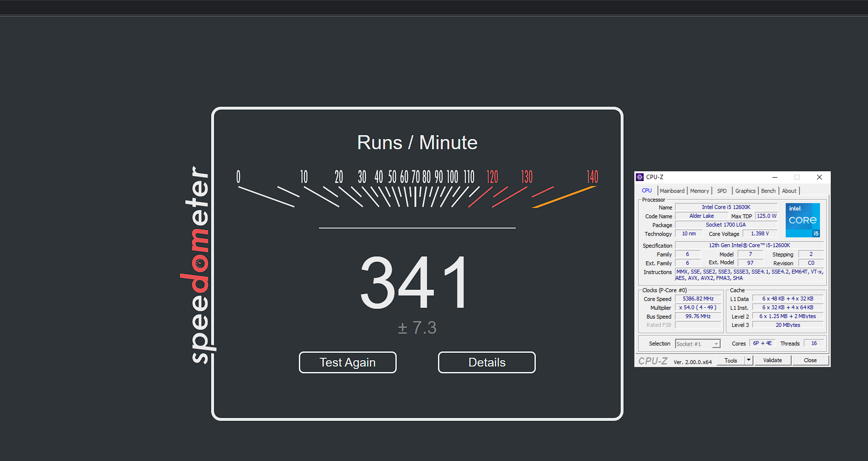This screenshot has height=461, width=868.
Task: Switch to the Bench tab
Action: tap(769, 191)
